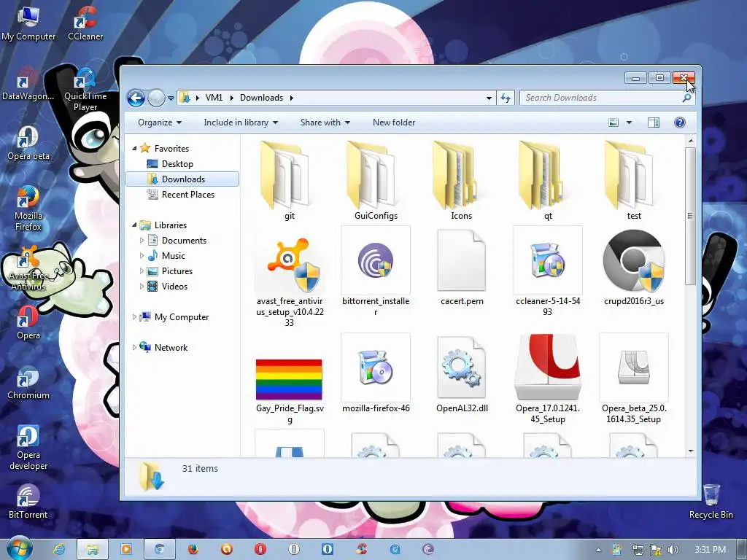Open the BitTorrent desktop shortcut
Screen dimensions: 747x560
tap(28, 502)
